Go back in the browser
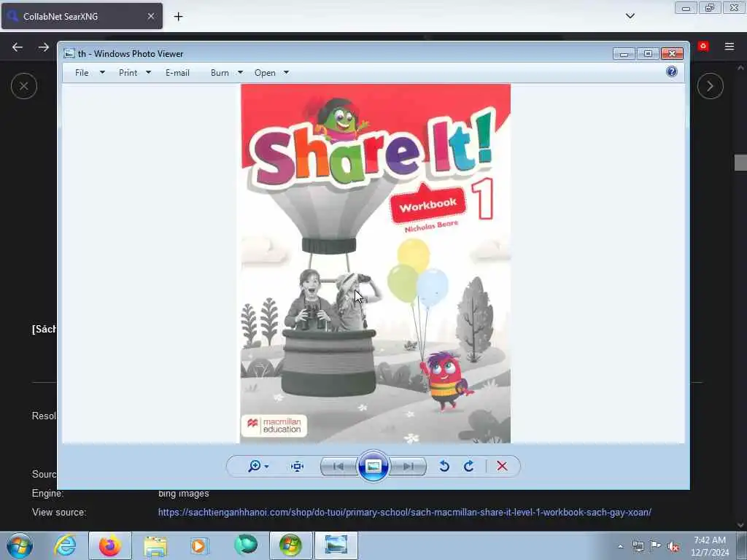This screenshot has height=560, width=747. point(18,47)
